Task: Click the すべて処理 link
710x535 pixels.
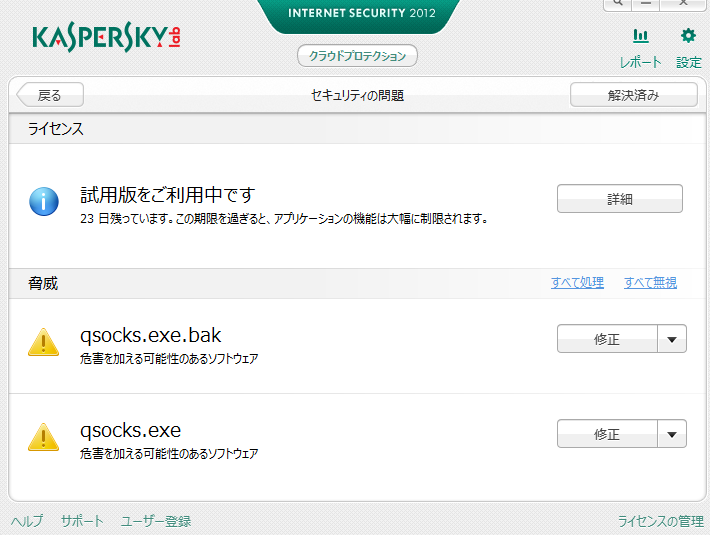Action: pyautogui.click(x=577, y=282)
